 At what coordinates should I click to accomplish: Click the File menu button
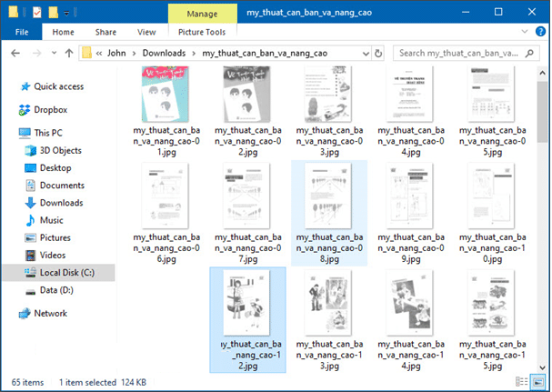[21, 32]
